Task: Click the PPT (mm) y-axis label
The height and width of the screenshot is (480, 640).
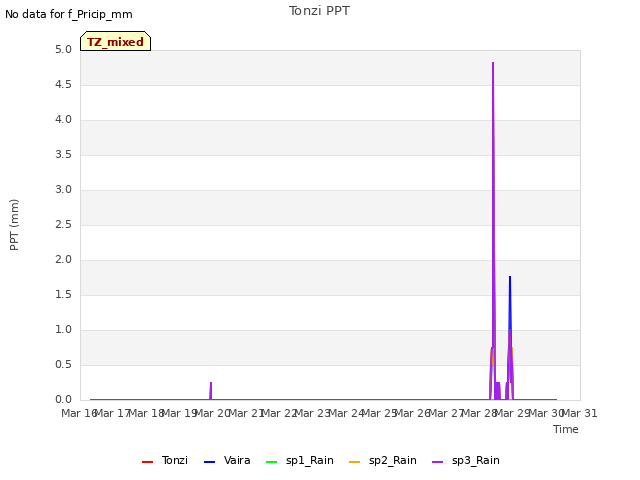Action: (14, 225)
